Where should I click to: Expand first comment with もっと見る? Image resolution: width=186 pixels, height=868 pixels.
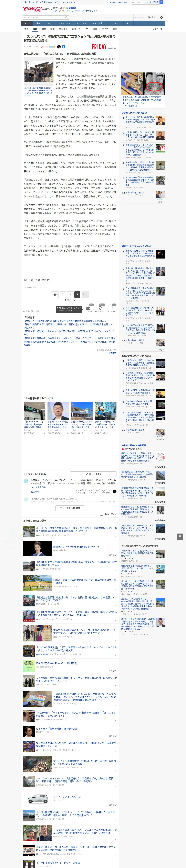[x=41, y=487]
